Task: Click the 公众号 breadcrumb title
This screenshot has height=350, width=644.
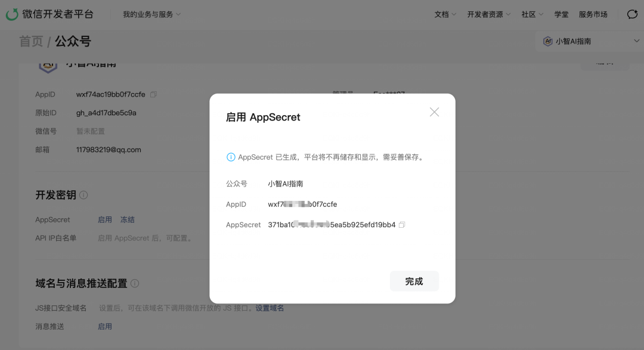Action: tap(73, 41)
